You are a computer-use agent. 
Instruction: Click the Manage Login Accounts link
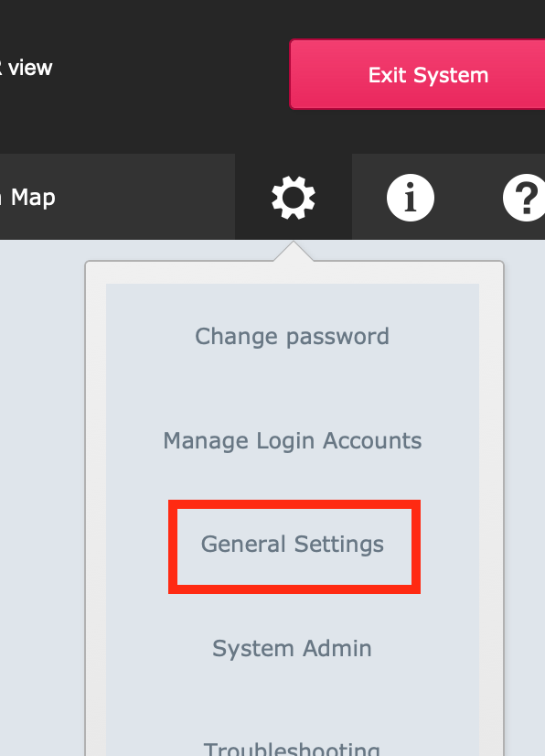tap(292, 440)
